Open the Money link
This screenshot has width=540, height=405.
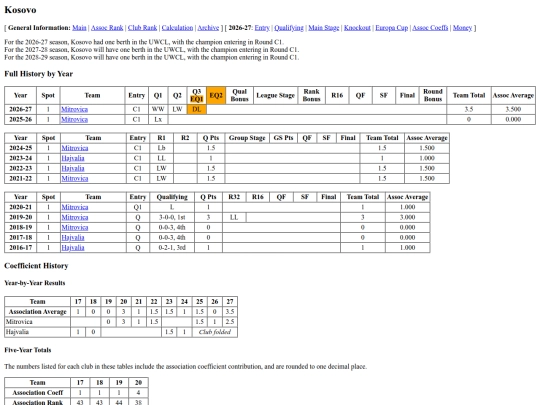(462, 28)
